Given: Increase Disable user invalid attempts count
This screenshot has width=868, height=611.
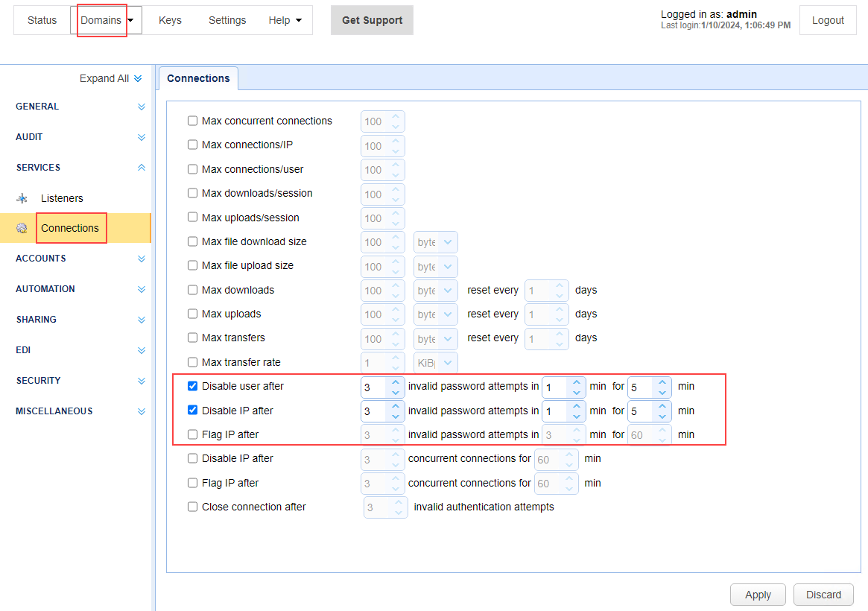Looking at the screenshot, I should [x=395, y=382].
